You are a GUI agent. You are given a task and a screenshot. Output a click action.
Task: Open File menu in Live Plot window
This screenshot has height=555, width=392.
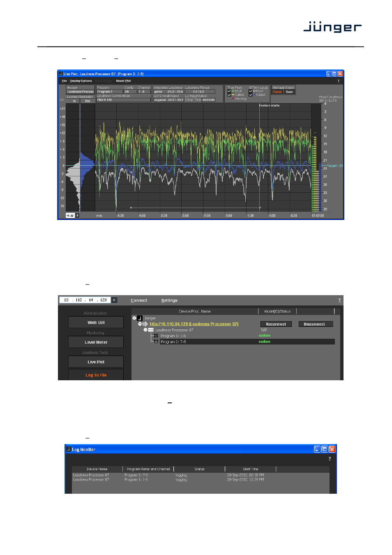64,81
